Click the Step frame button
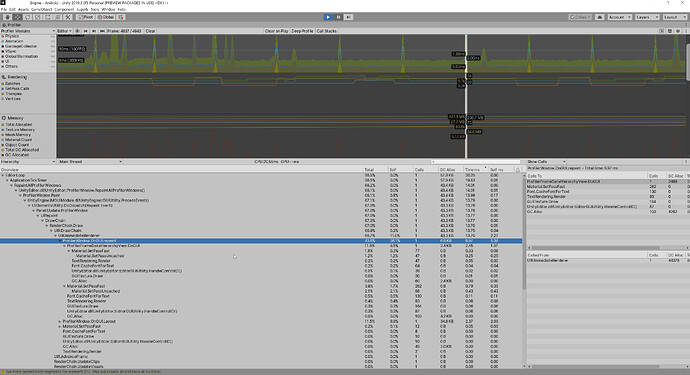 click(x=348, y=17)
